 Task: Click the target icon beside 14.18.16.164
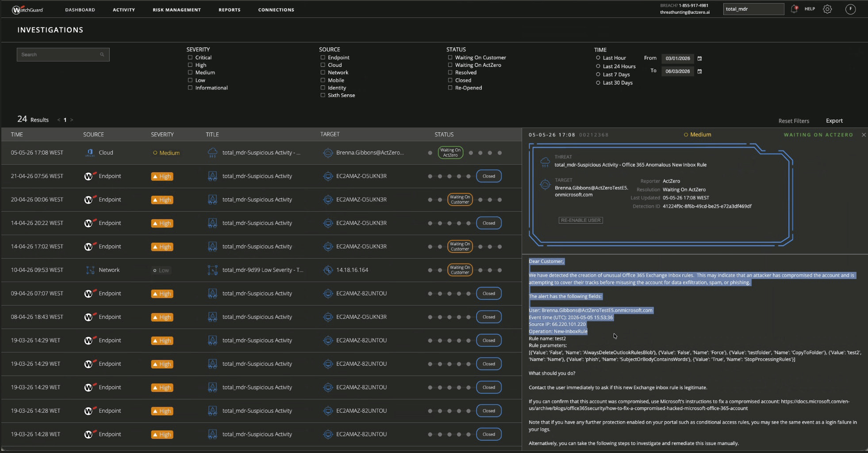tap(328, 270)
